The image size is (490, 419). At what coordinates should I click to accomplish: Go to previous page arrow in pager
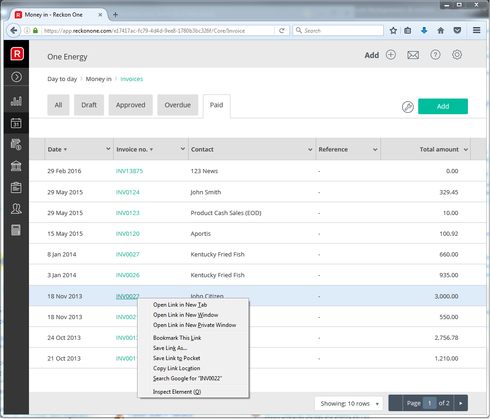396,403
